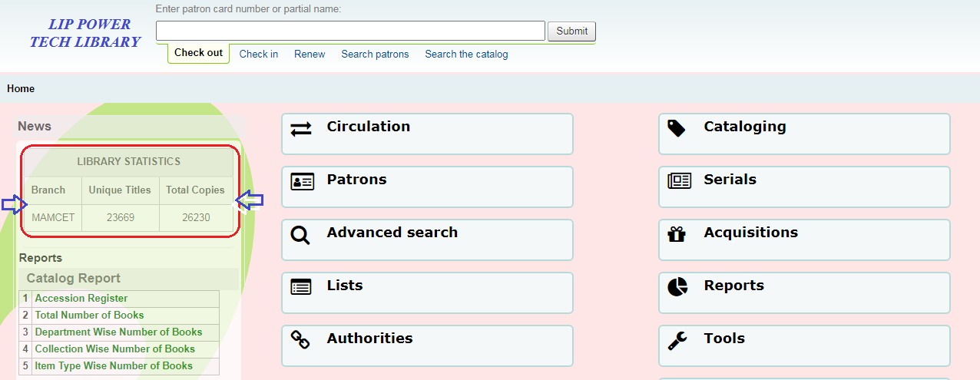Viewport: 980px width, 380px height.
Task: Open the Authorities module
Action: 427,345
